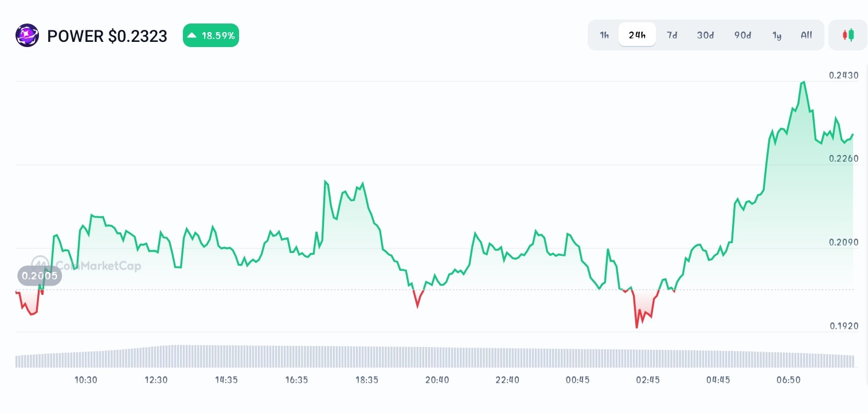Switch to the 30d timeframe

705,35
